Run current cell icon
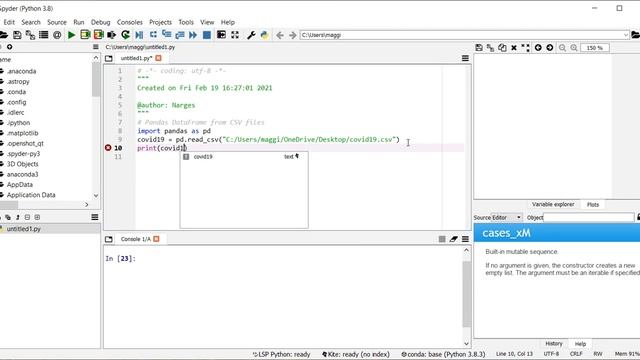The image size is (640, 360). coord(85,35)
